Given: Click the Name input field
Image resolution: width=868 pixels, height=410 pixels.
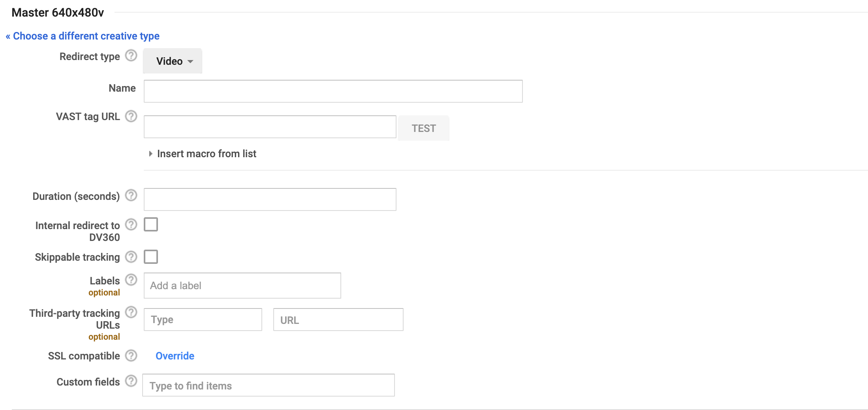Looking at the screenshot, I should click(x=333, y=91).
